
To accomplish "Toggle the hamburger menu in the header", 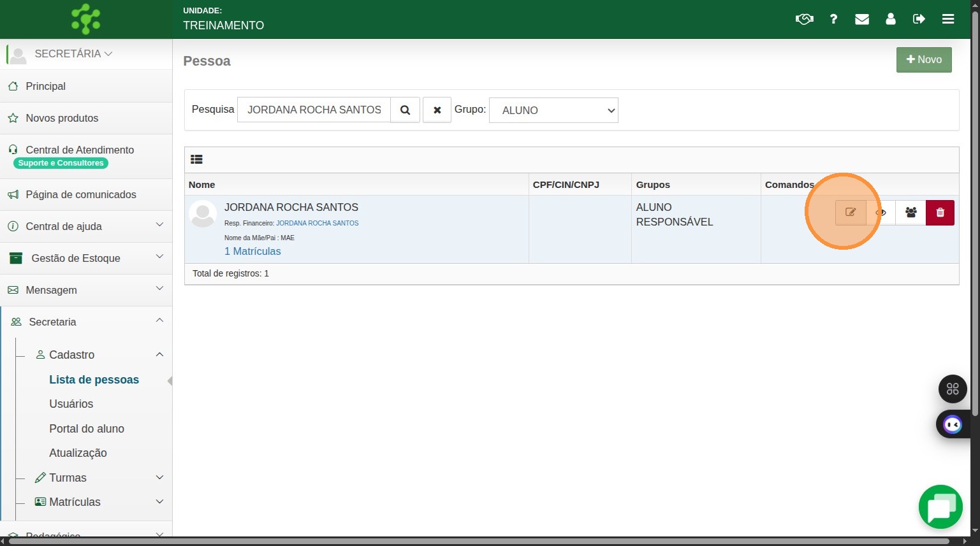I will tap(948, 19).
